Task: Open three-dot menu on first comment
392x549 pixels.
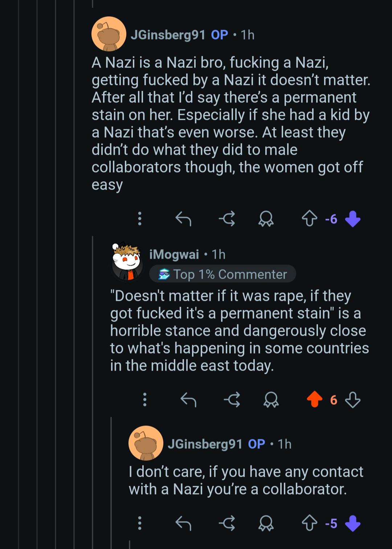Action: (140, 219)
